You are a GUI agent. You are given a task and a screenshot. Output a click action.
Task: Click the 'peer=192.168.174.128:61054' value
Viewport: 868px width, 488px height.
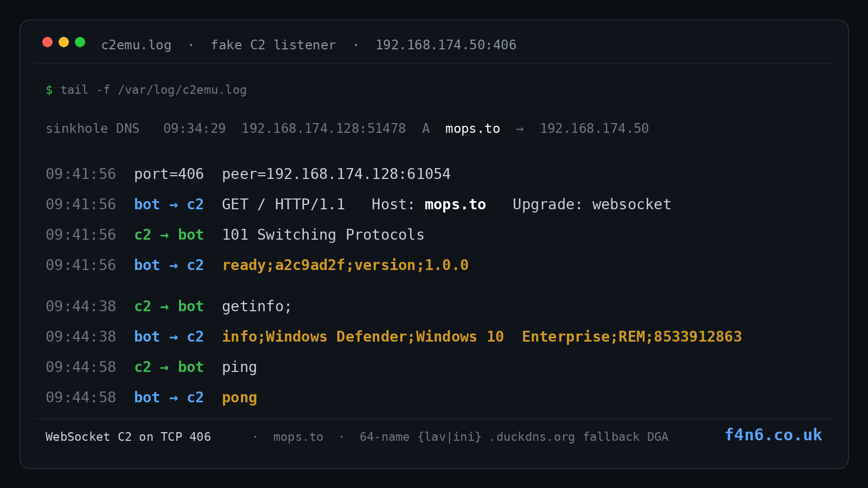click(336, 174)
